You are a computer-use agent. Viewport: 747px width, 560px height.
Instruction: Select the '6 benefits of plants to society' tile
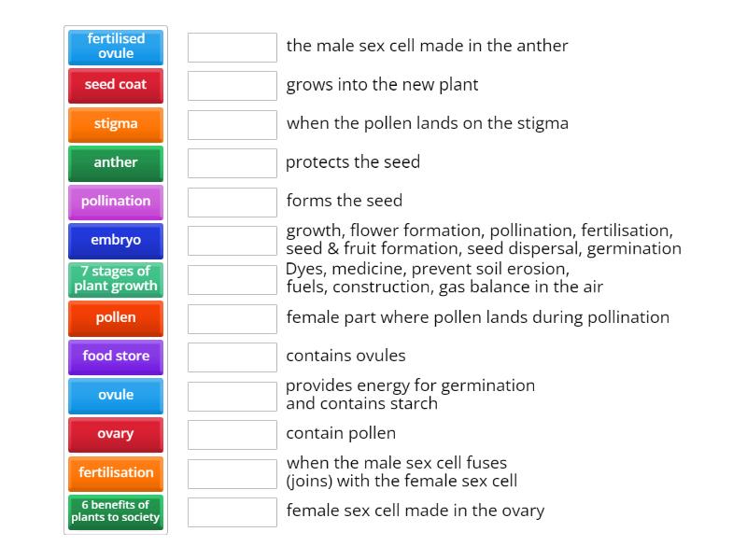[116, 511]
